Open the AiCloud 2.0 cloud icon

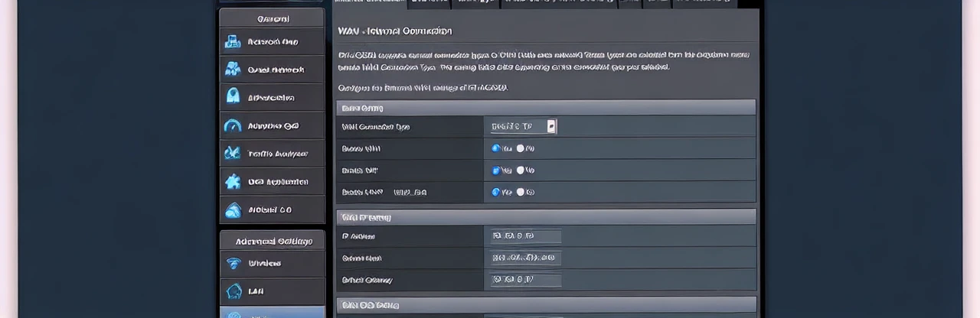[x=233, y=209]
